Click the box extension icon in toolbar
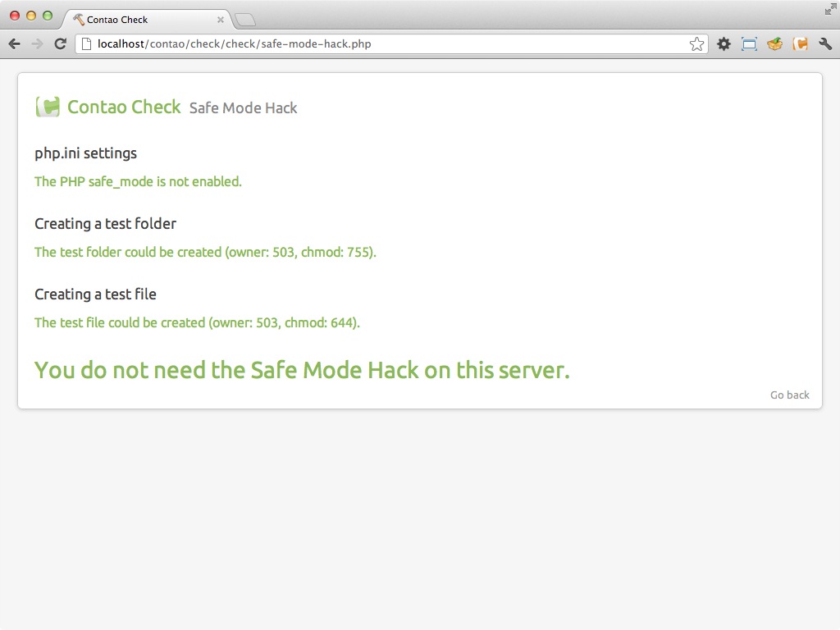Viewport: 840px width, 630px height. click(774, 44)
